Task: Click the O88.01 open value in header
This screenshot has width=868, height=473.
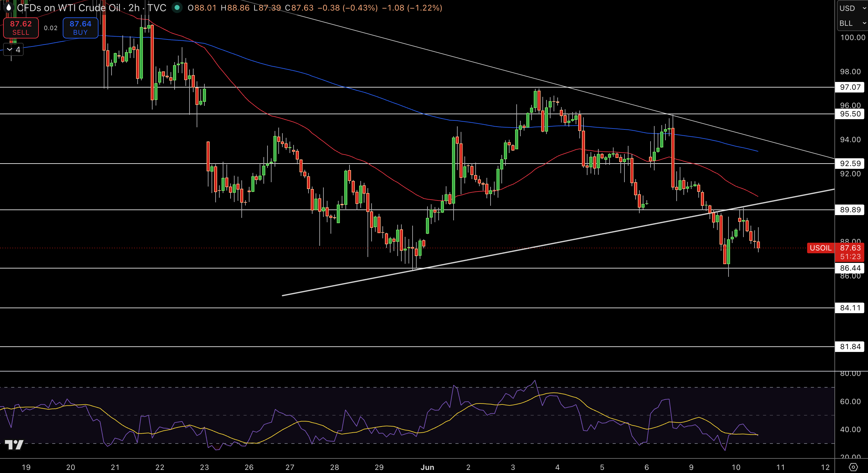Action: (202, 8)
